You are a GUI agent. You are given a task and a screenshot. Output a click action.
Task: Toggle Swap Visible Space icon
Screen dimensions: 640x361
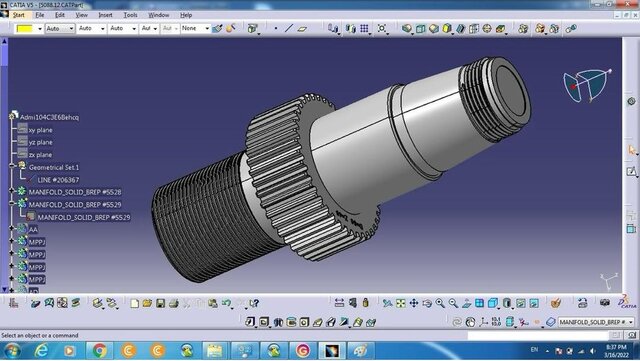pos(533,303)
